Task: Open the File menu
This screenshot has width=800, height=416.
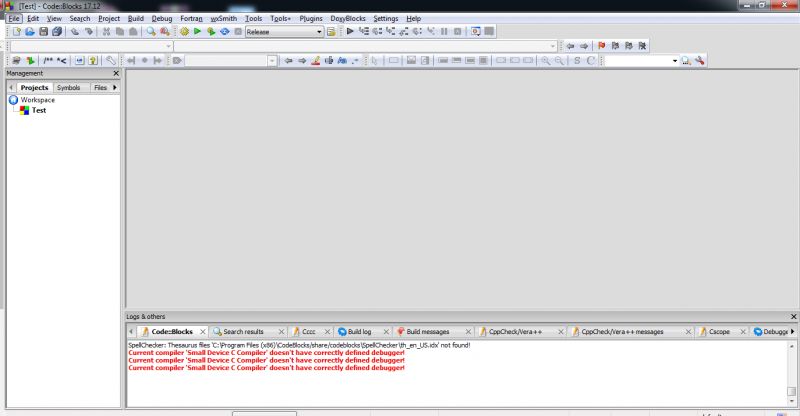Action: [x=14, y=18]
